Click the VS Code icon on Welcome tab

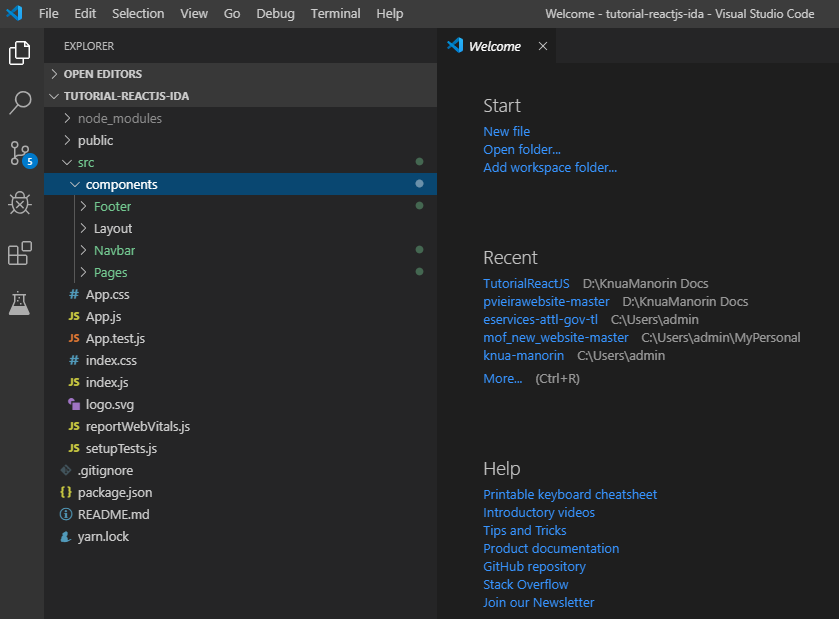point(455,45)
